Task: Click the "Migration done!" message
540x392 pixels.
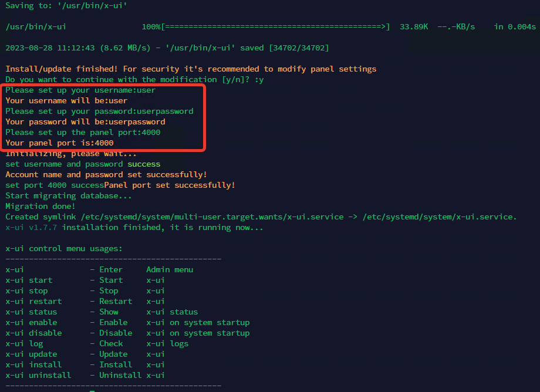Action: tap(41, 206)
